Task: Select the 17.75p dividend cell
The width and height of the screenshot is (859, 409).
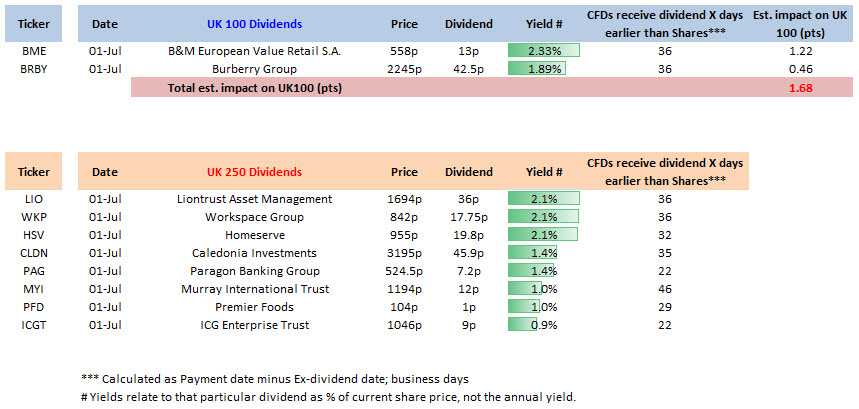Action: point(468,217)
